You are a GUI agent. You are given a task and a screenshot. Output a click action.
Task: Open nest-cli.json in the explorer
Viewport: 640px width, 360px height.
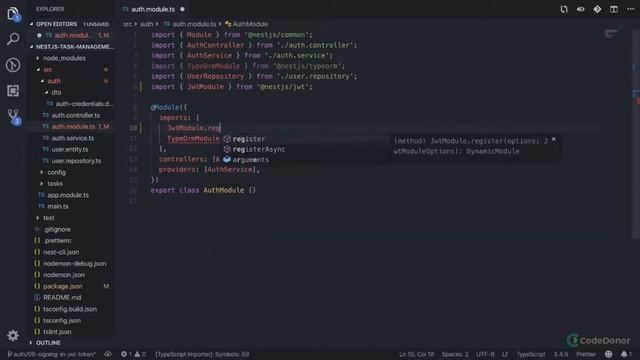(x=61, y=252)
